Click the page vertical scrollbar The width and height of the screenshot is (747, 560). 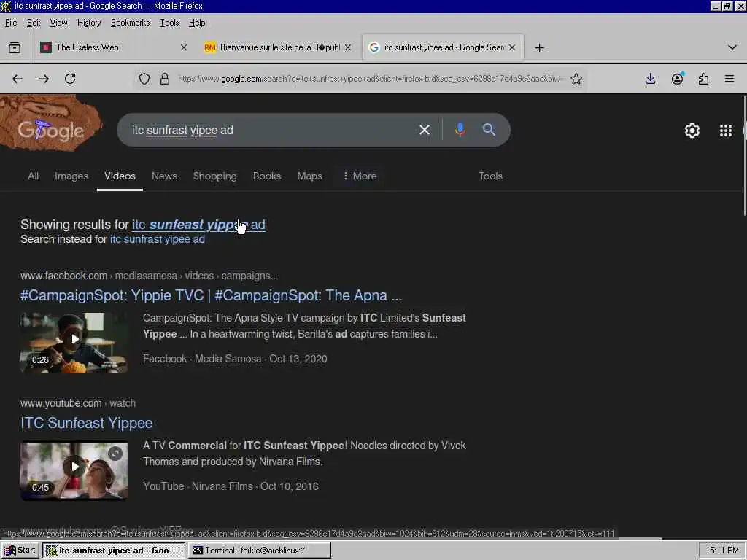(744, 155)
